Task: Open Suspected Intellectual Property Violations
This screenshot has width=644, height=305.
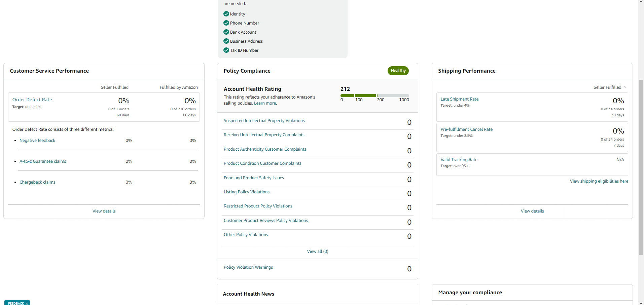Action: point(264,120)
